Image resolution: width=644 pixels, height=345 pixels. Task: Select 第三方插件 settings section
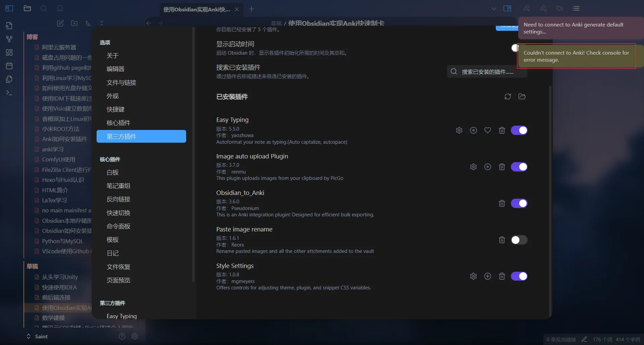(141, 136)
